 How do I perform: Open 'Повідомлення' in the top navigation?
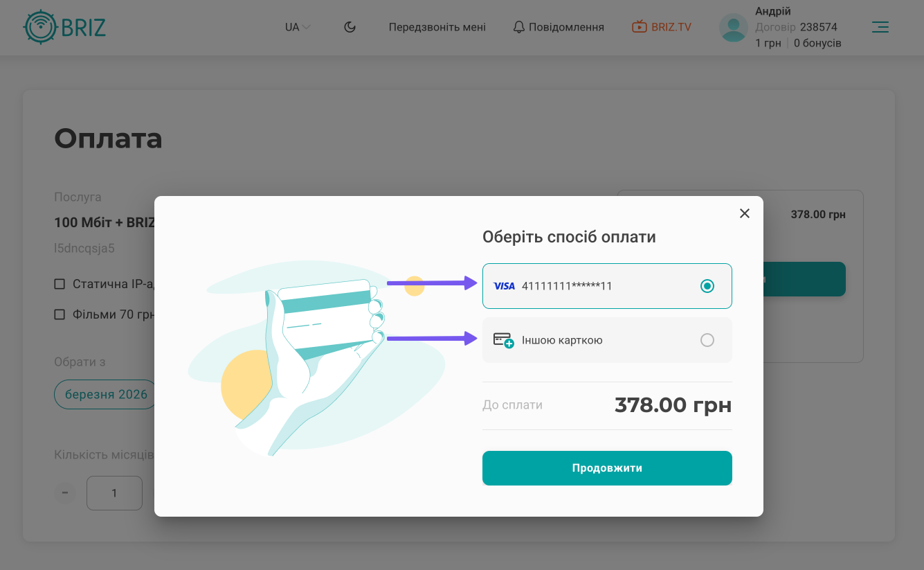click(x=566, y=27)
